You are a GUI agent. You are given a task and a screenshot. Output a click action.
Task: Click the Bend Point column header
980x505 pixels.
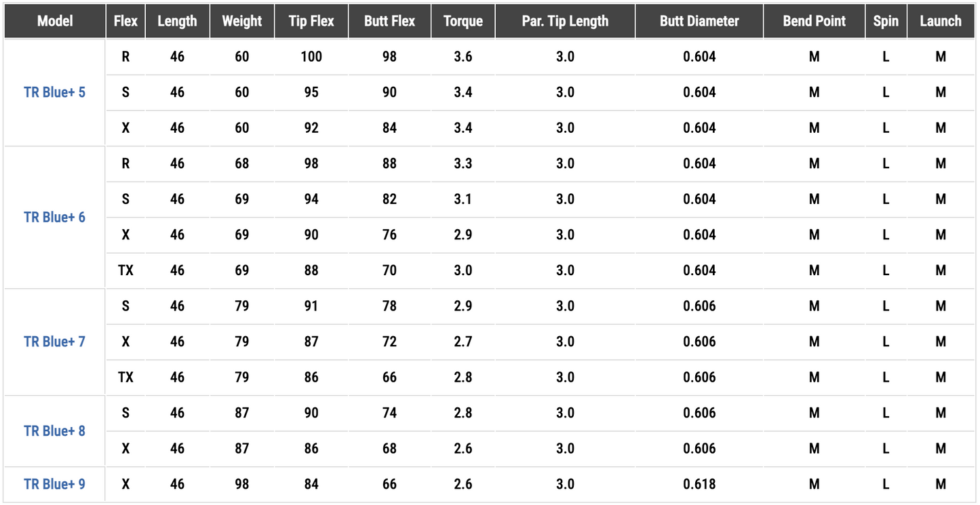tap(815, 21)
